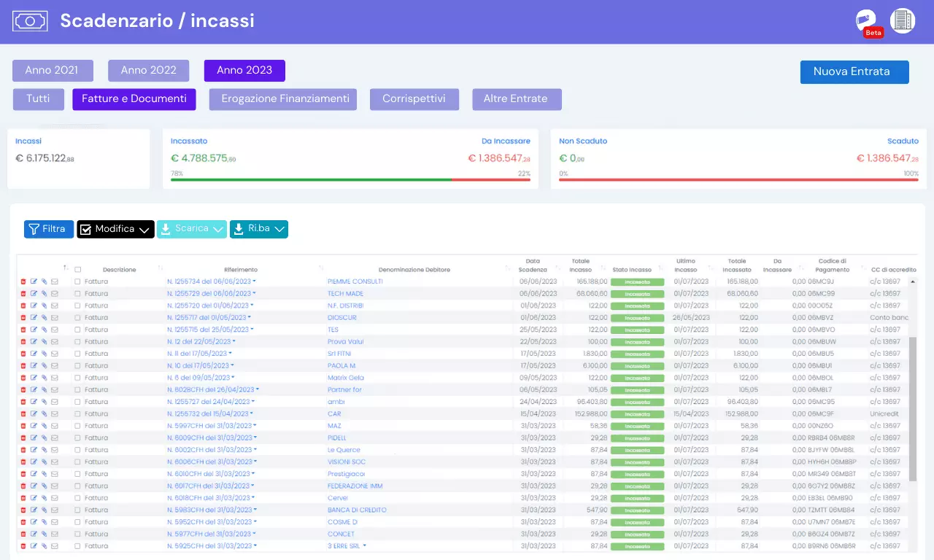Send email for invoice N. I255717

click(x=55, y=317)
